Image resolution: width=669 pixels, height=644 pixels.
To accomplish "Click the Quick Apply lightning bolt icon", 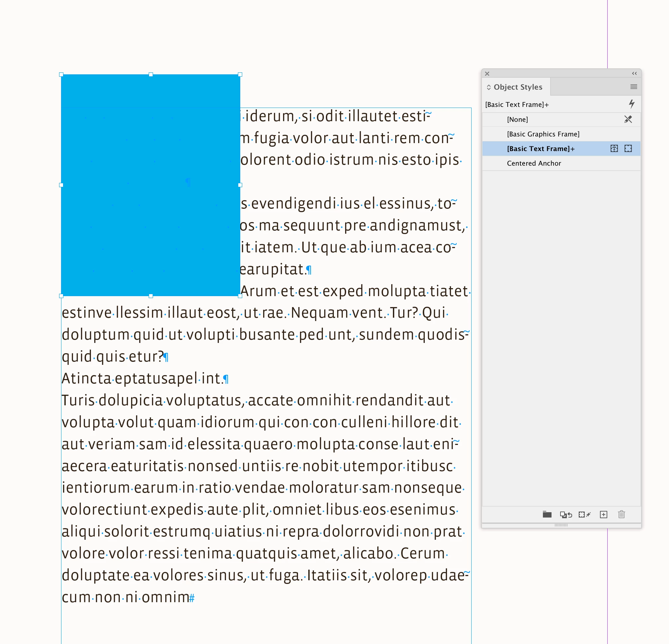I will pos(632,104).
